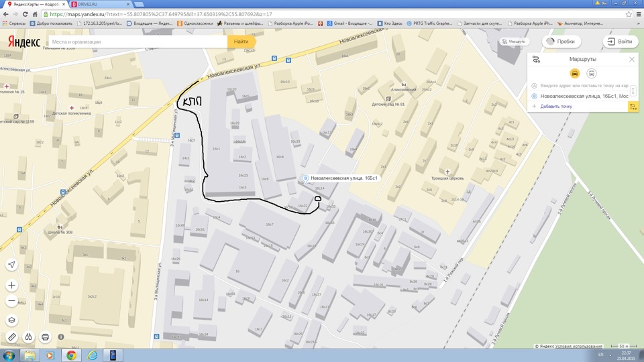The width and height of the screenshot is (644, 362).
Task: Switch to the DRIVE2.RU browser tab
Action: [99, 4]
